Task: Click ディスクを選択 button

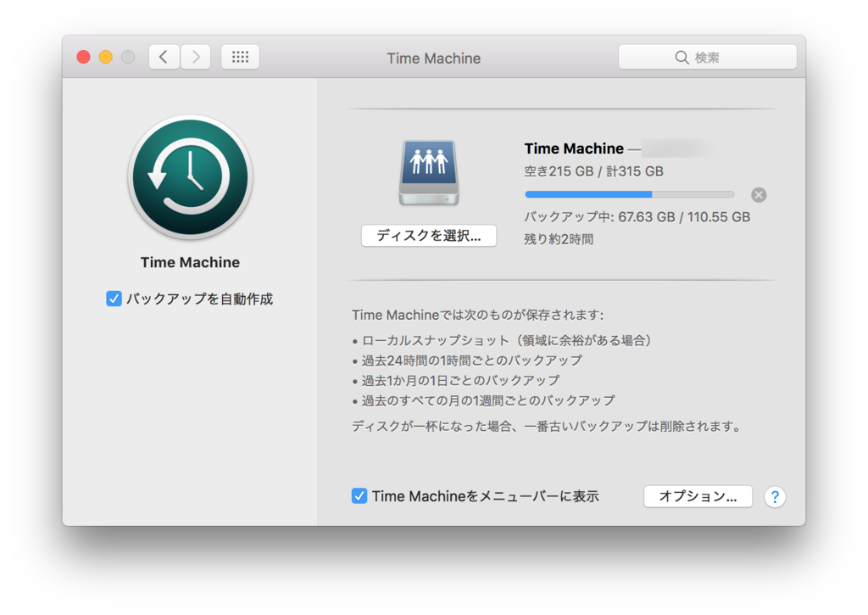Action: coord(428,235)
